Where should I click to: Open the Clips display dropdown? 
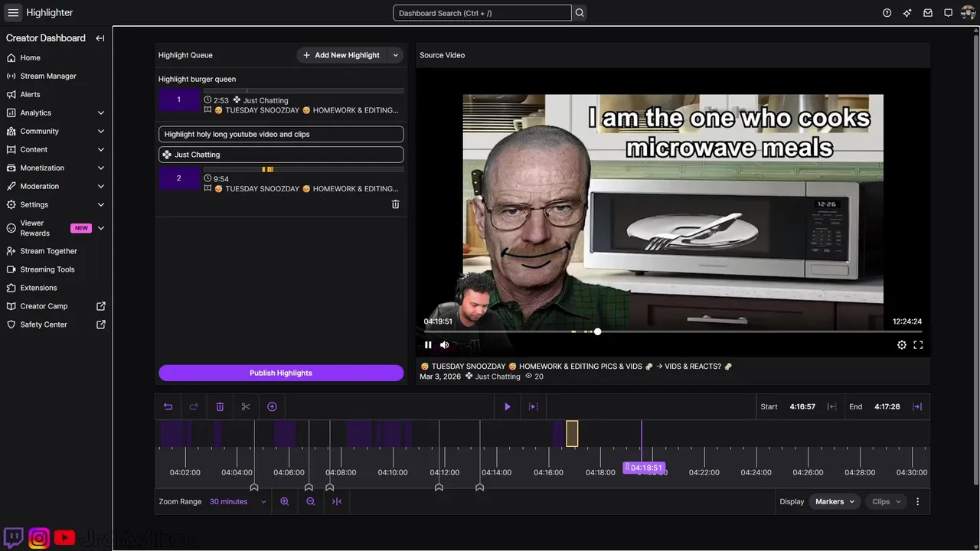pyautogui.click(x=886, y=501)
